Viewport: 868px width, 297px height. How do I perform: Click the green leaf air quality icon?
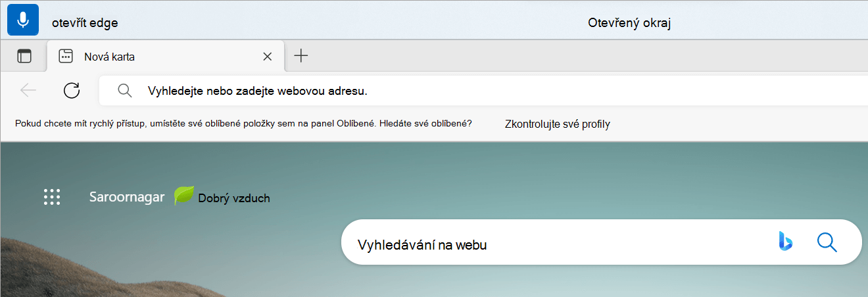(184, 196)
